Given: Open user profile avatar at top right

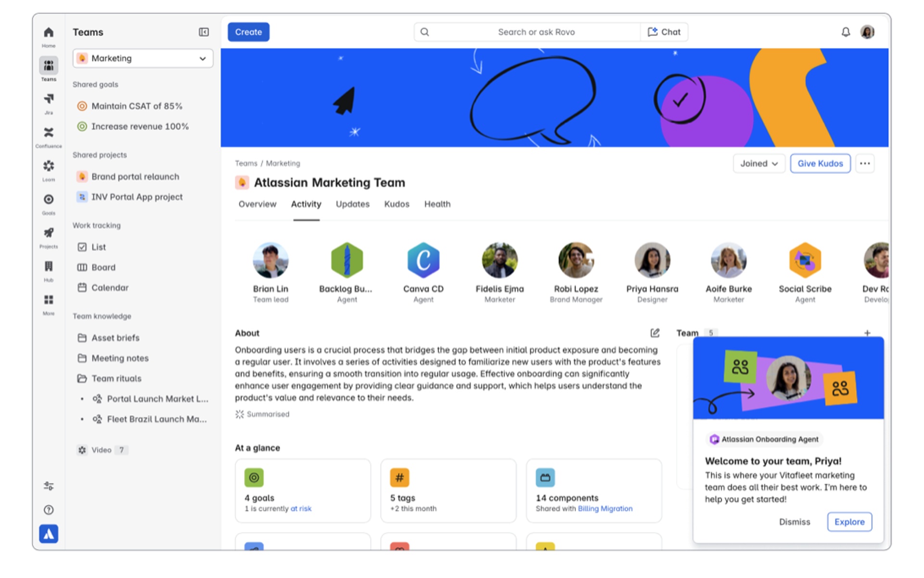Looking at the screenshot, I should (867, 32).
